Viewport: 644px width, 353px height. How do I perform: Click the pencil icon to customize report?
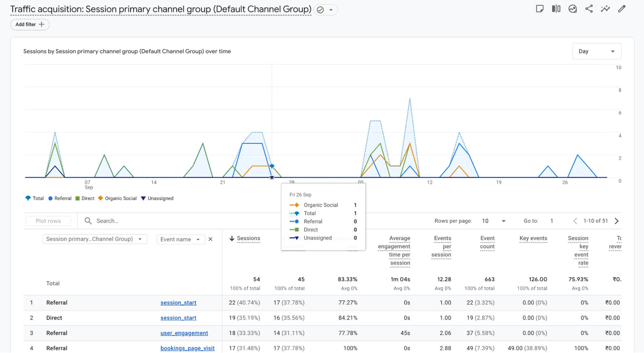[x=621, y=8]
